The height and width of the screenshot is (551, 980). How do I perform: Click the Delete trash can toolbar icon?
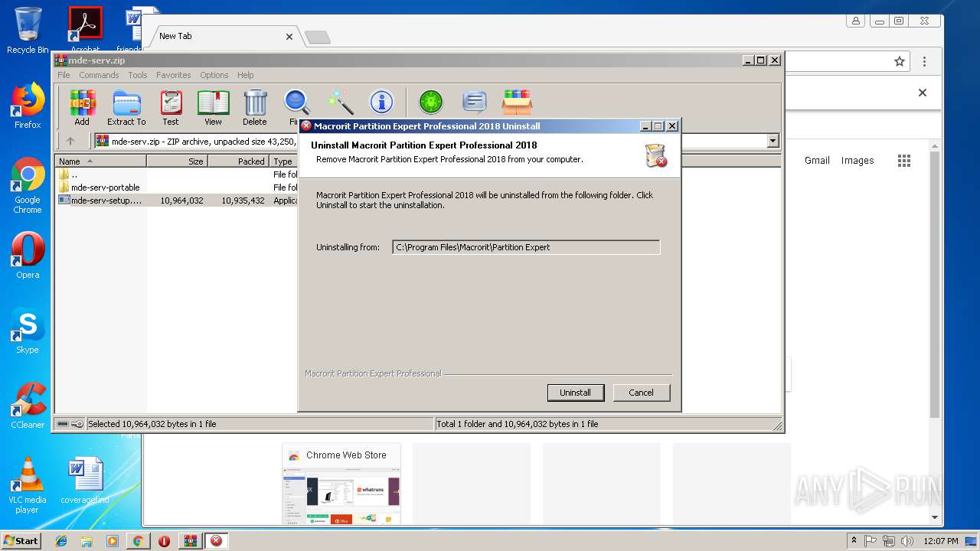(x=255, y=107)
